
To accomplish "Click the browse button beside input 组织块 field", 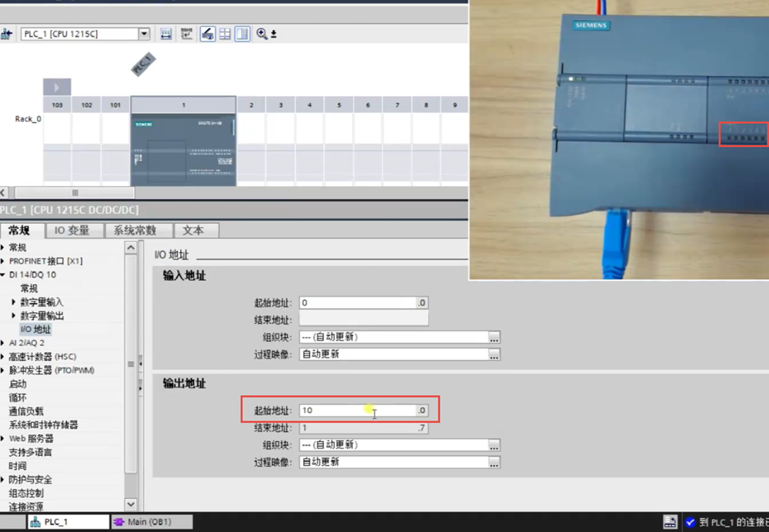I will coord(494,337).
